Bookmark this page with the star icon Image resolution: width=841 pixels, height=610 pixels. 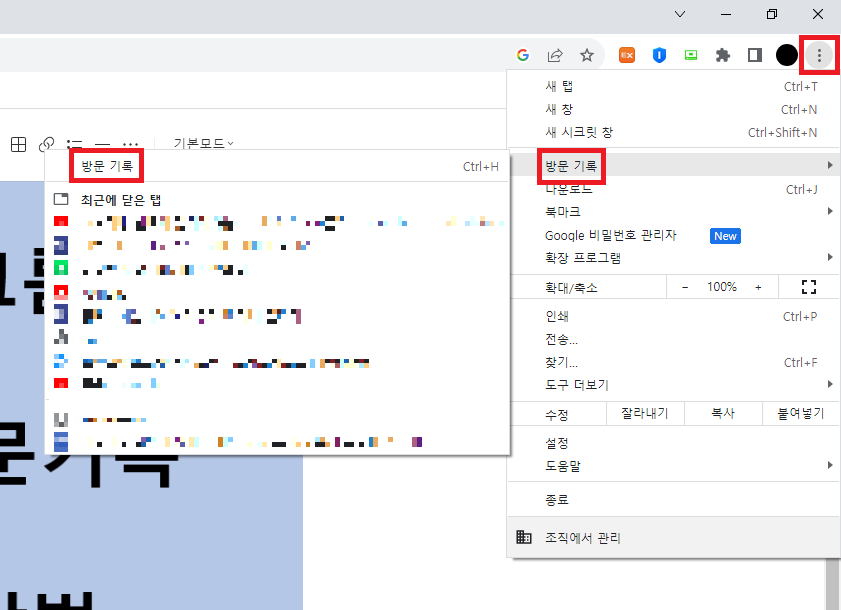click(x=587, y=55)
